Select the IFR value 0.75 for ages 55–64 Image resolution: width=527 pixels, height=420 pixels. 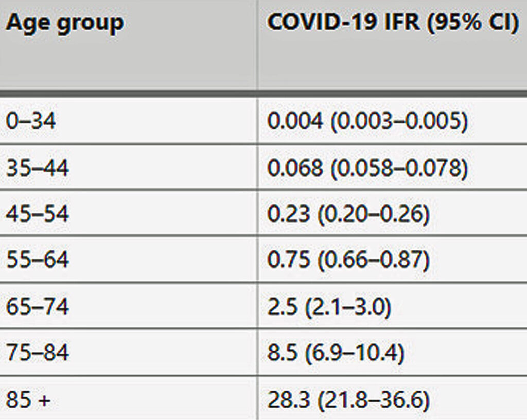[x=288, y=260]
